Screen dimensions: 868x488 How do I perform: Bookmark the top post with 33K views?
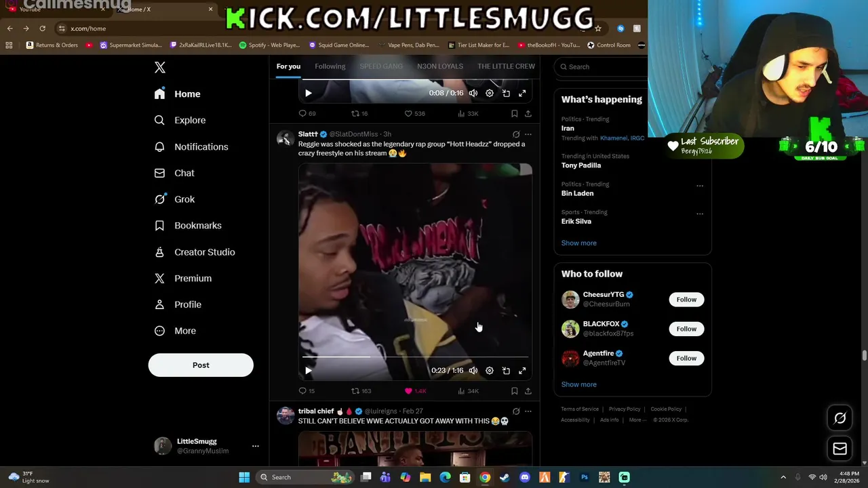[x=514, y=113]
